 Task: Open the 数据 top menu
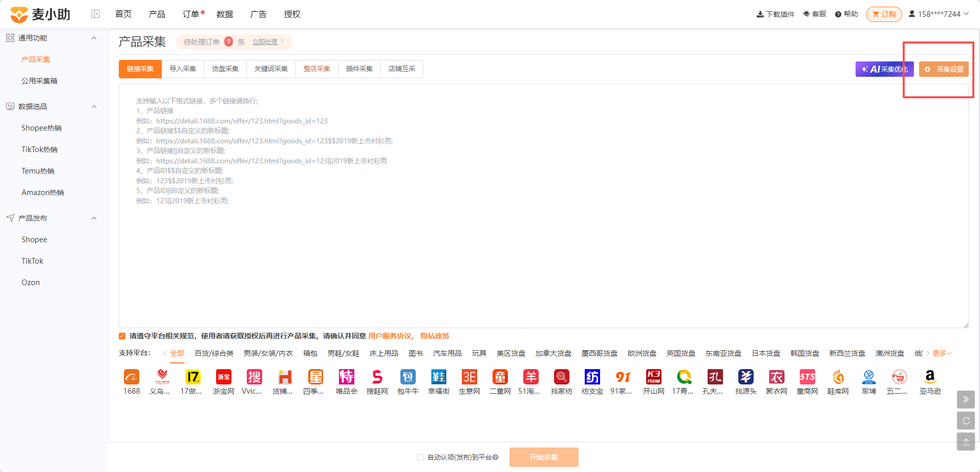coord(225,14)
